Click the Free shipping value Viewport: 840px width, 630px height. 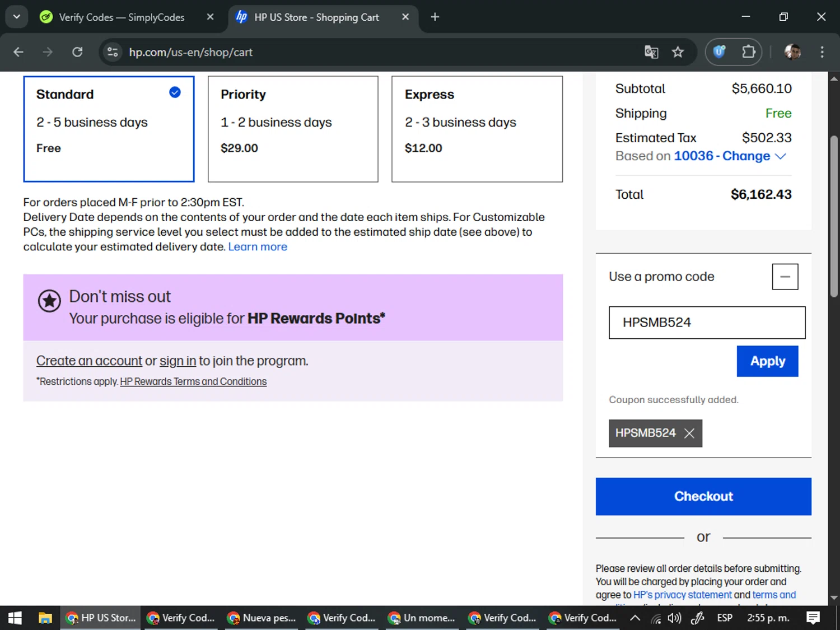point(778,113)
